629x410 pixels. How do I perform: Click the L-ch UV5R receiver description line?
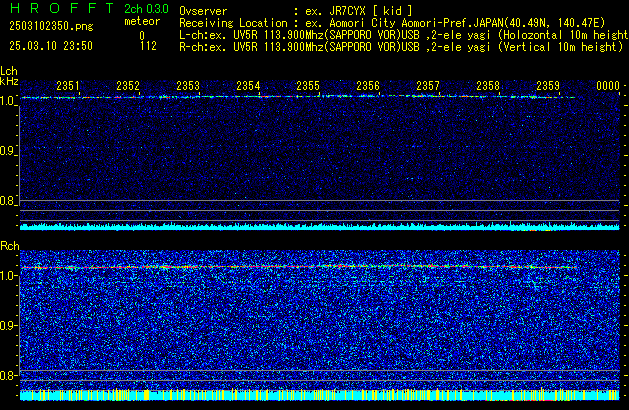pyautogui.click(x=404, y=35)
